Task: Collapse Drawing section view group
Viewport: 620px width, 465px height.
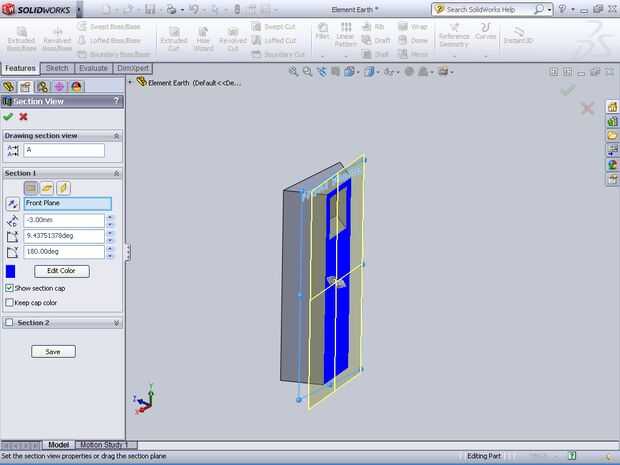Action: point(116,136)
